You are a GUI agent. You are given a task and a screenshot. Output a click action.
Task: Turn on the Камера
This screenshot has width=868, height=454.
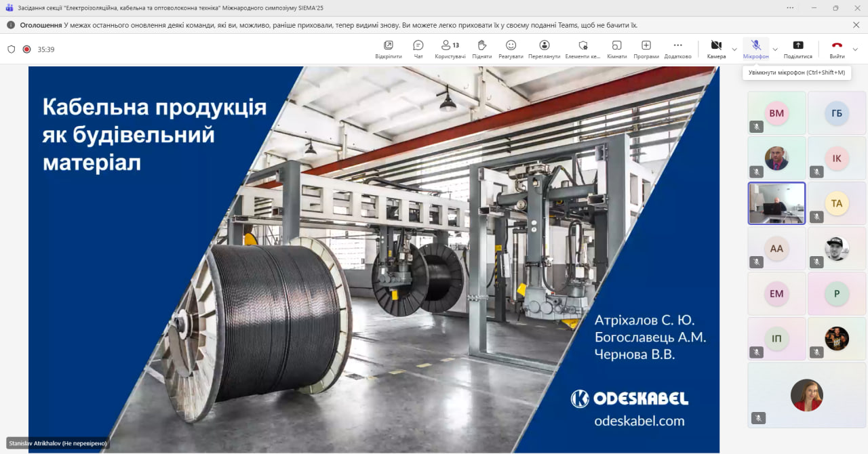pos(716,49)
